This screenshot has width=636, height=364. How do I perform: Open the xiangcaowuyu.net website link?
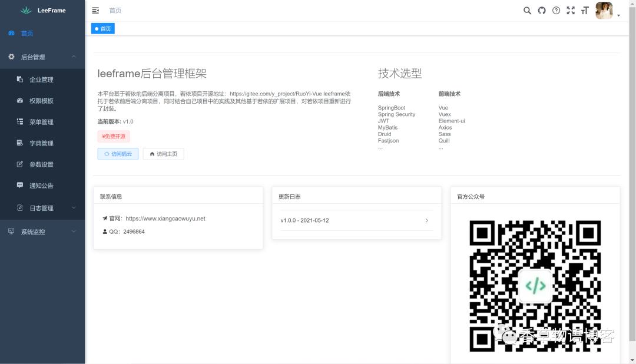coord(165,219)
